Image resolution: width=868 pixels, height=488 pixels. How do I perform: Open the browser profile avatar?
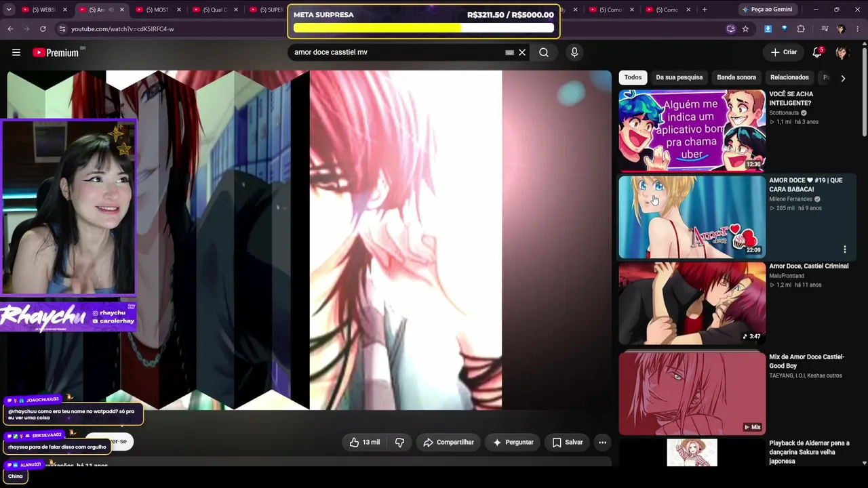coord(841,29)
